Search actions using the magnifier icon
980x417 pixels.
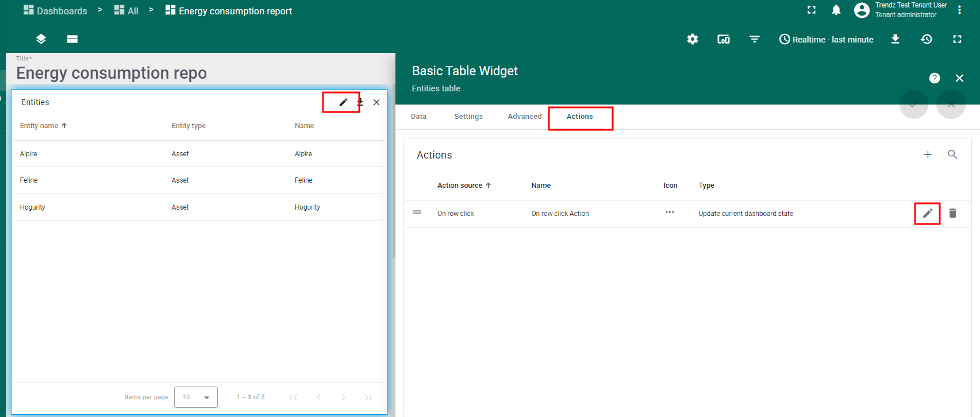(952, 155)
